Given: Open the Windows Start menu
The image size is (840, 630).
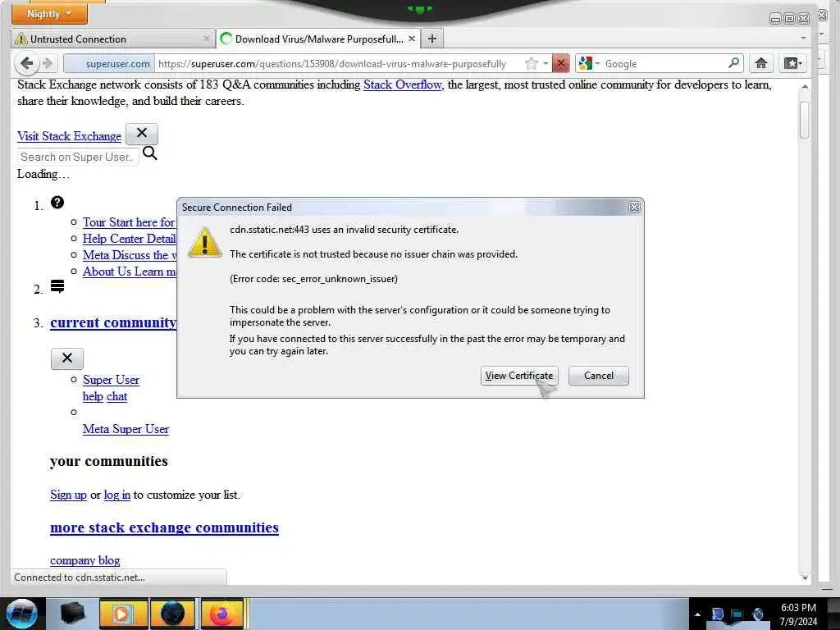Looking at the screenshot, I should click(x=21, y=614).
